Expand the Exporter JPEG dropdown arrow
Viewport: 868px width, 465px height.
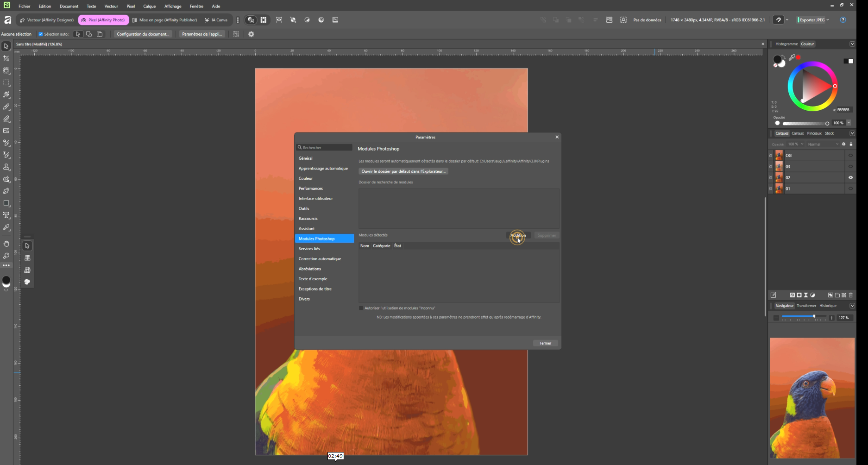828,20
